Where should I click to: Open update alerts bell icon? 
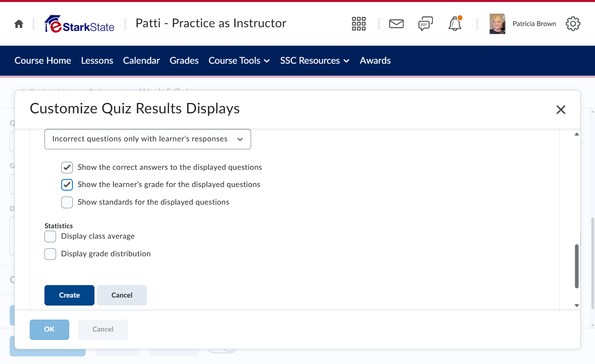coord(455,24)
